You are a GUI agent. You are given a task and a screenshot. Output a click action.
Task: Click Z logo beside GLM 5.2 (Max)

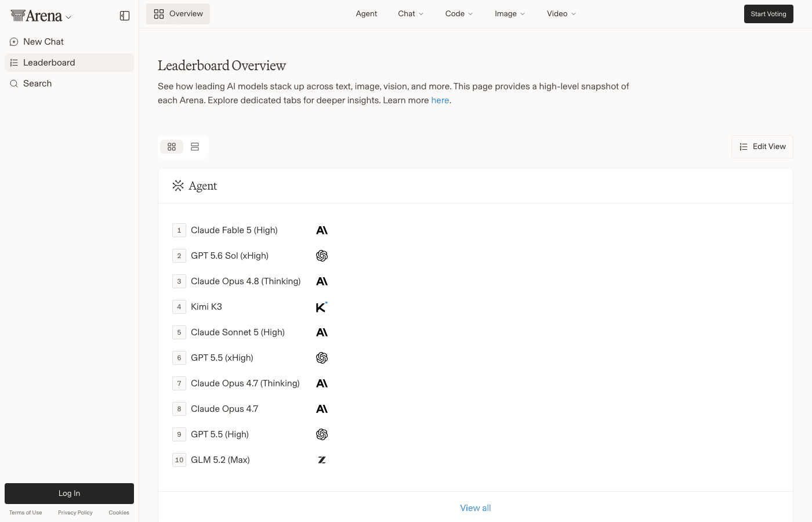pos(322,460)
